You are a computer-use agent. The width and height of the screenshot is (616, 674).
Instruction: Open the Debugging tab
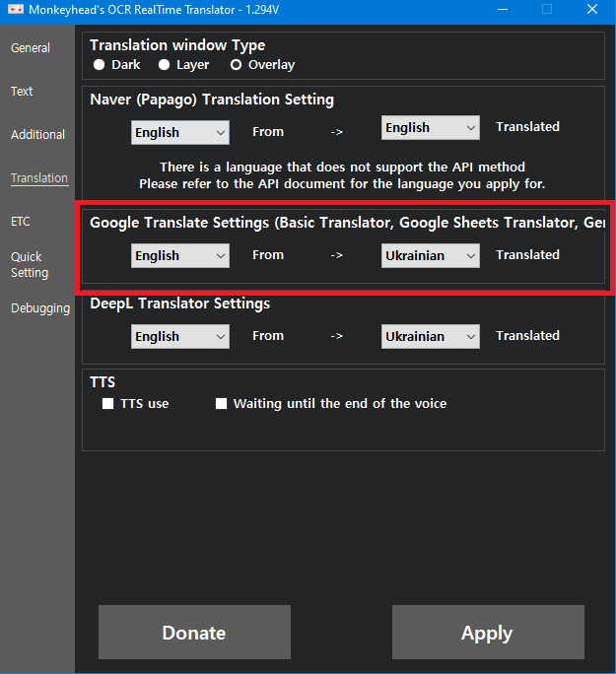click(40, 308)
